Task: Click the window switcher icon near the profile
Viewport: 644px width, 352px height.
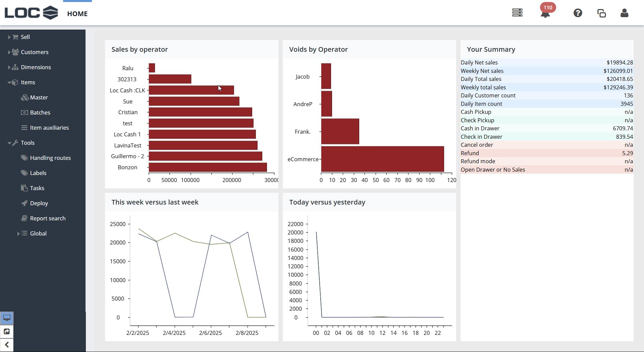Action: (601, 13)
